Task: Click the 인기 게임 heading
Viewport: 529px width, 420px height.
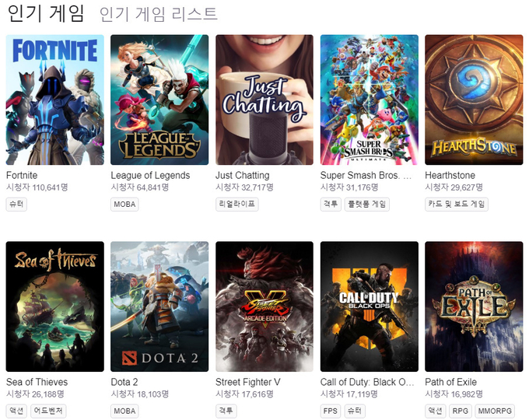Action: [x=46, y=13]
